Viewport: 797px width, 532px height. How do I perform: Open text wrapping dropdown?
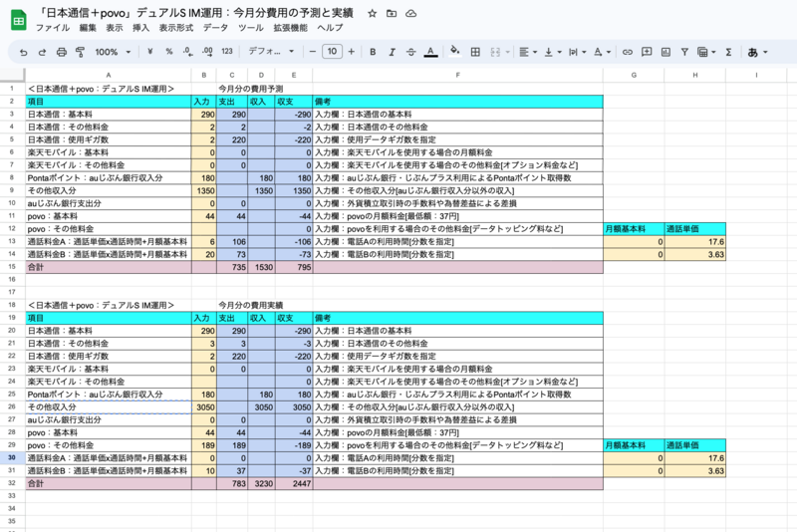coord(578,52)
